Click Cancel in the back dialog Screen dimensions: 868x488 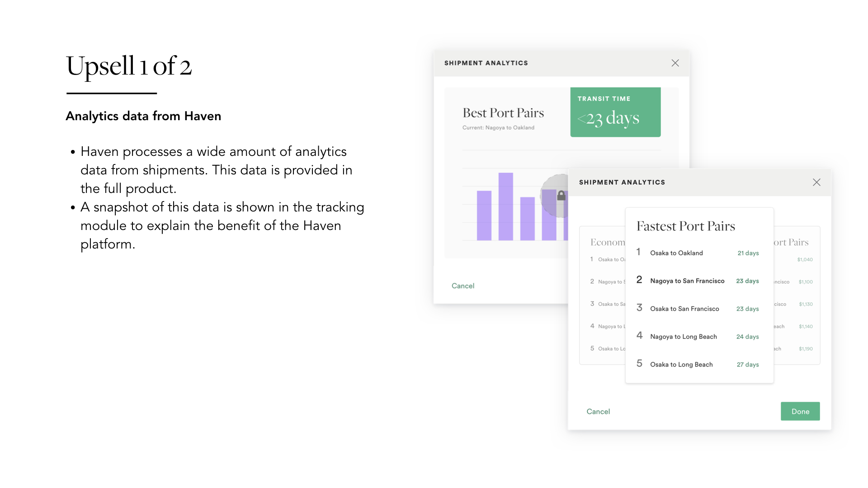(x=462, y=286)
